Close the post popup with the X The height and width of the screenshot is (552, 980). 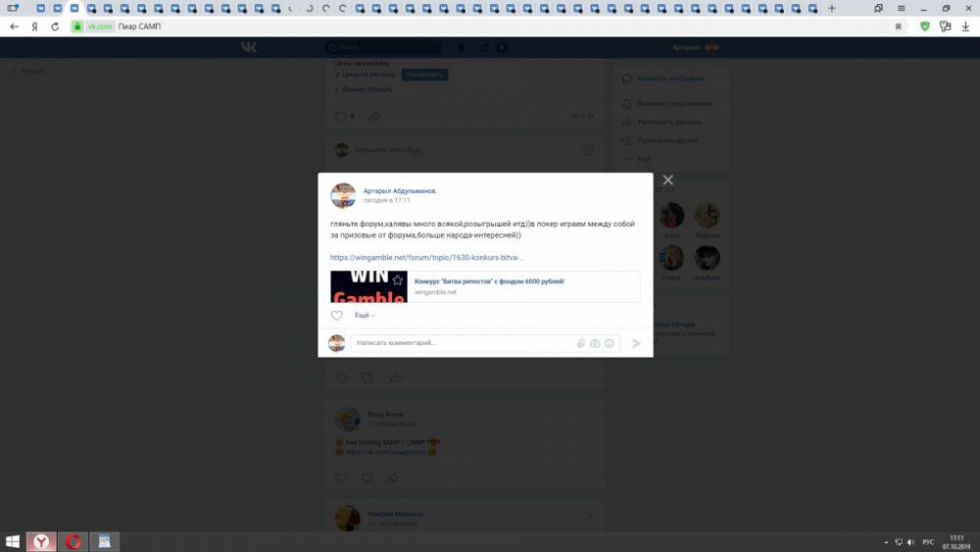pos(667,180)
